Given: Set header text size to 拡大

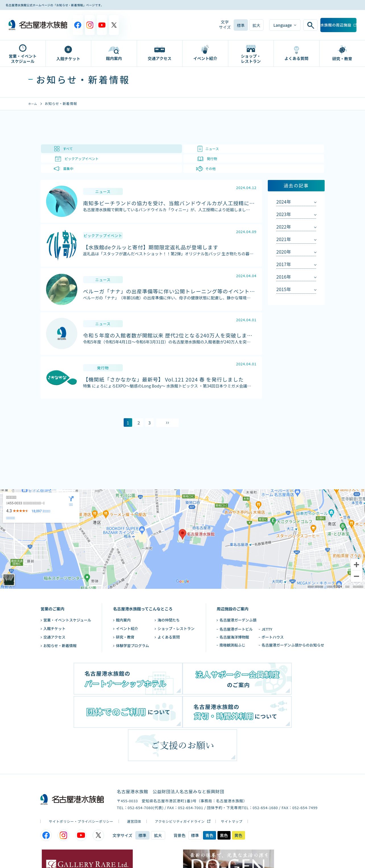Looking at the screenshot, I should point(256,25).
